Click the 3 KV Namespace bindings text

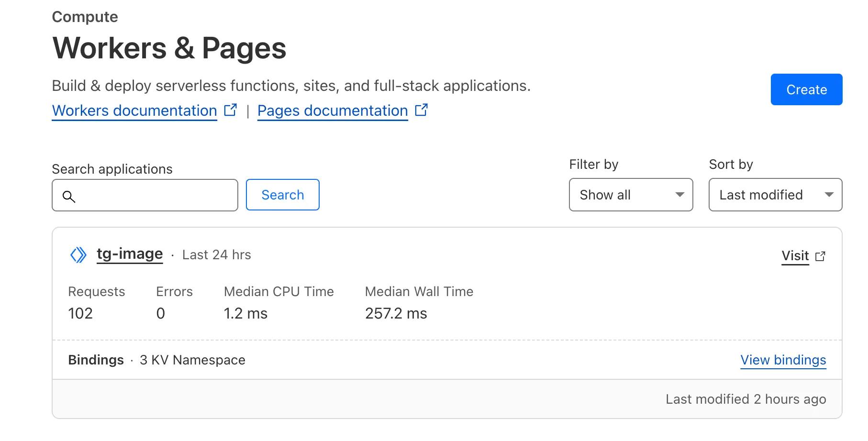(192, 360)
